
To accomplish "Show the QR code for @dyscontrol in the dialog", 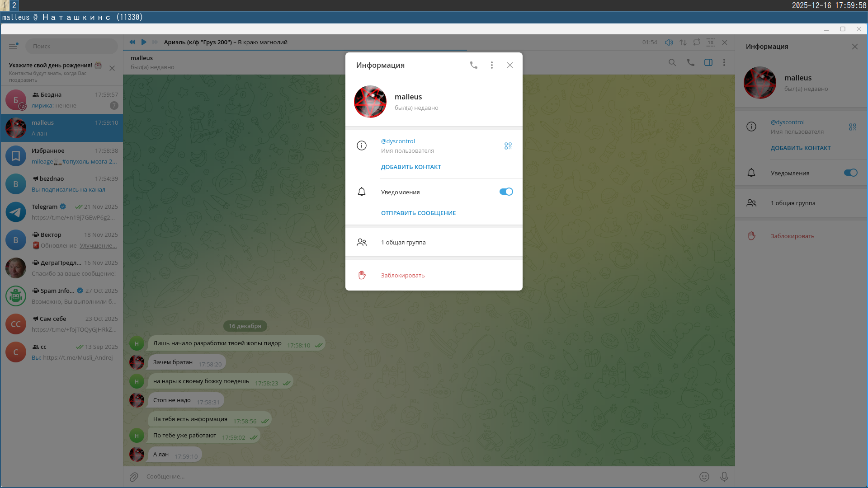I will (x=508, y=146).
